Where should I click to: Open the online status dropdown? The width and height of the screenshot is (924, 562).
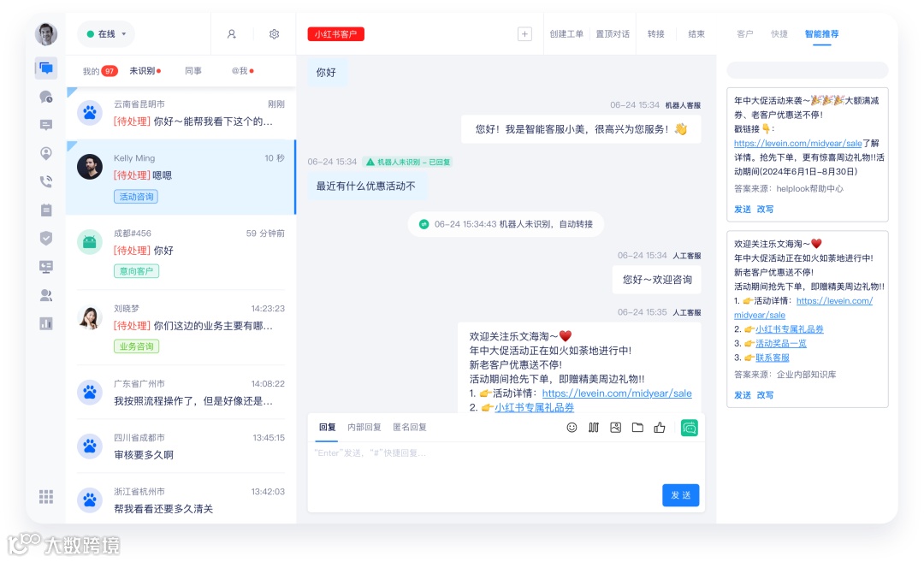point(106,34)
